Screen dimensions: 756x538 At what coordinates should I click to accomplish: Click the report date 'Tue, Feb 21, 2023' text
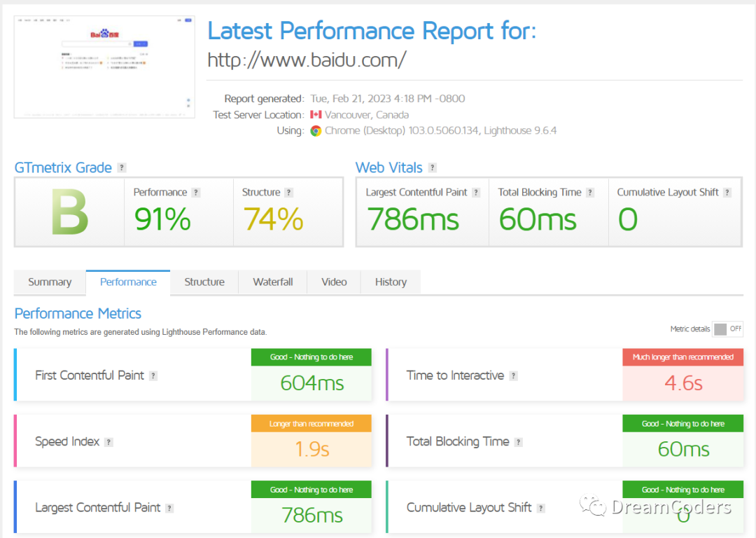351,99
